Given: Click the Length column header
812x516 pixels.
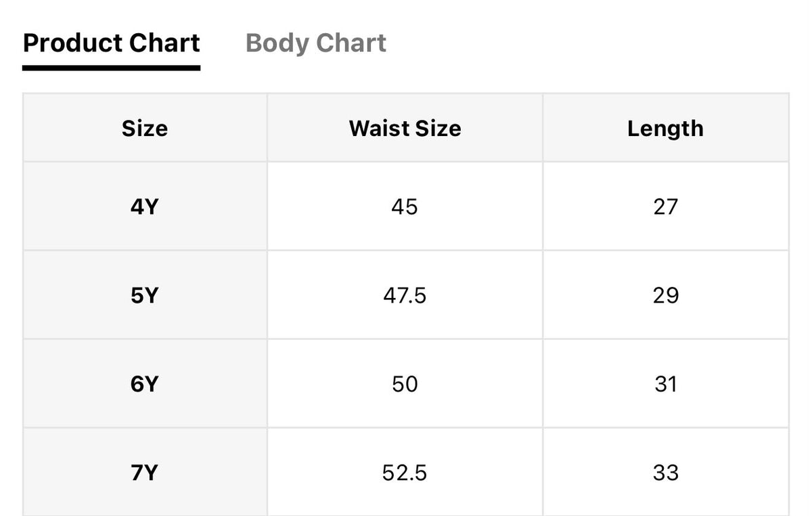Looking at the screenshot, I should tap(665, 129).
